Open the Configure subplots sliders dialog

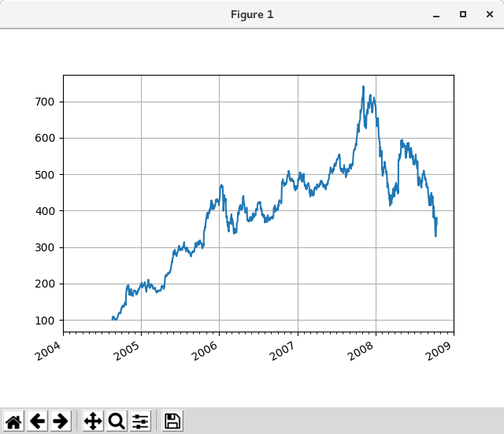click(x=140, y=421)
